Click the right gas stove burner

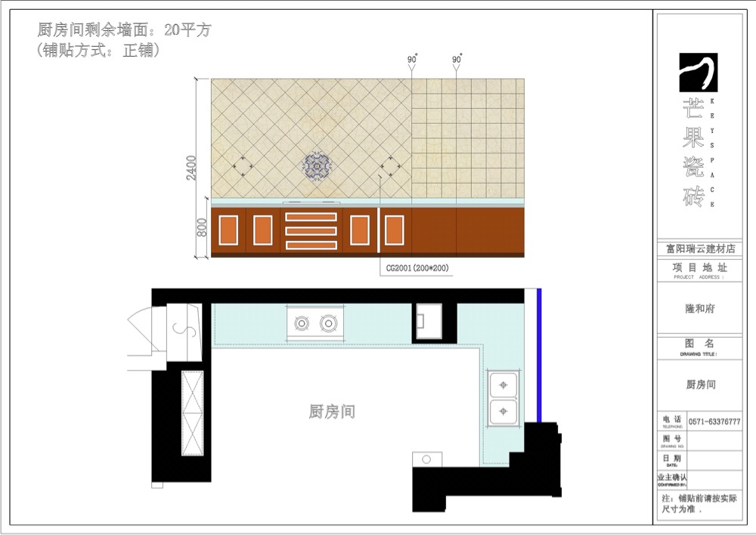(327, 323)
